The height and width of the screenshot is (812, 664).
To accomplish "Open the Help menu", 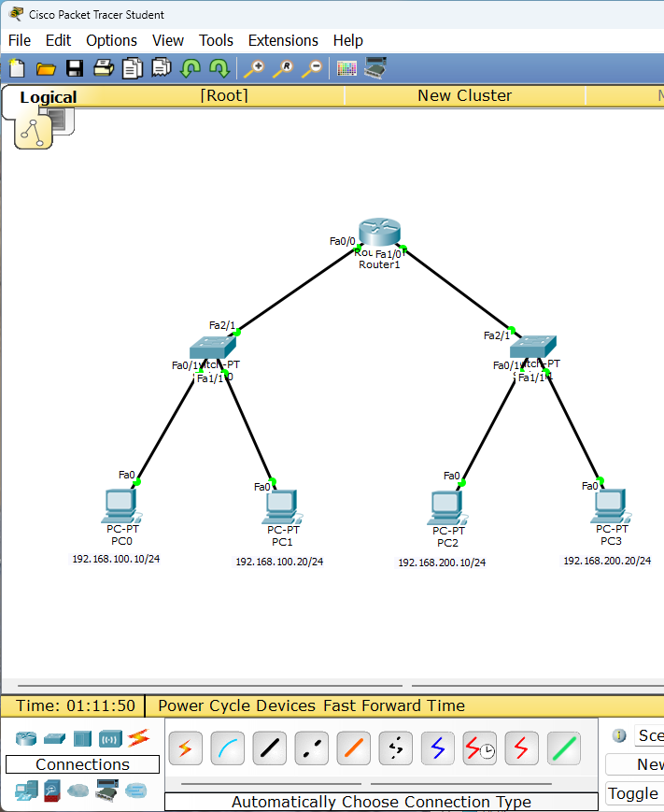I will pos(347,40).
